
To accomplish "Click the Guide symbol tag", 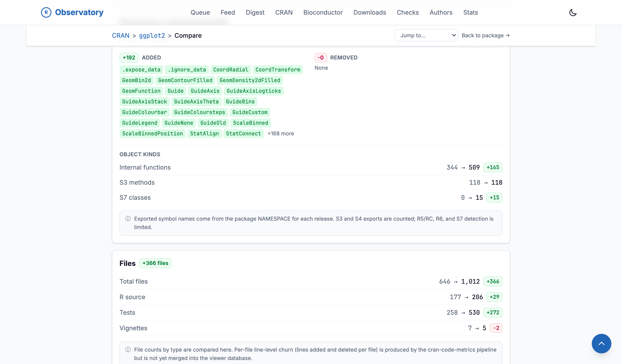I will 175,91.
